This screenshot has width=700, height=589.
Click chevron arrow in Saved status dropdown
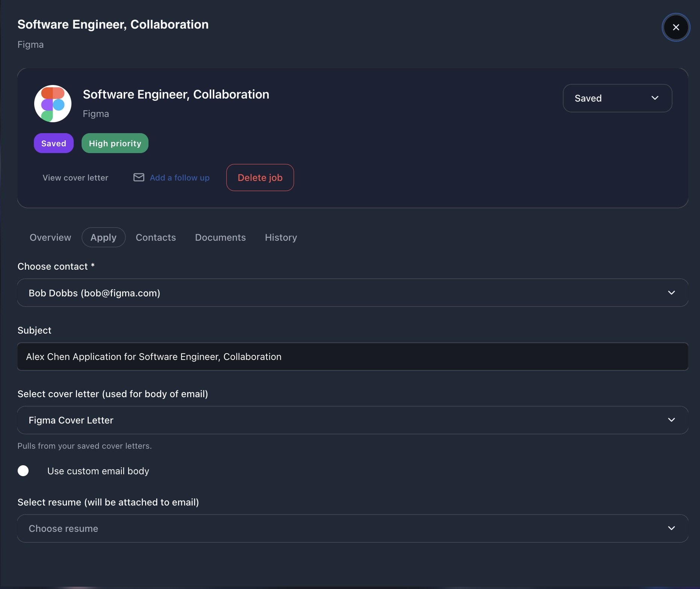tap(655, 98)
